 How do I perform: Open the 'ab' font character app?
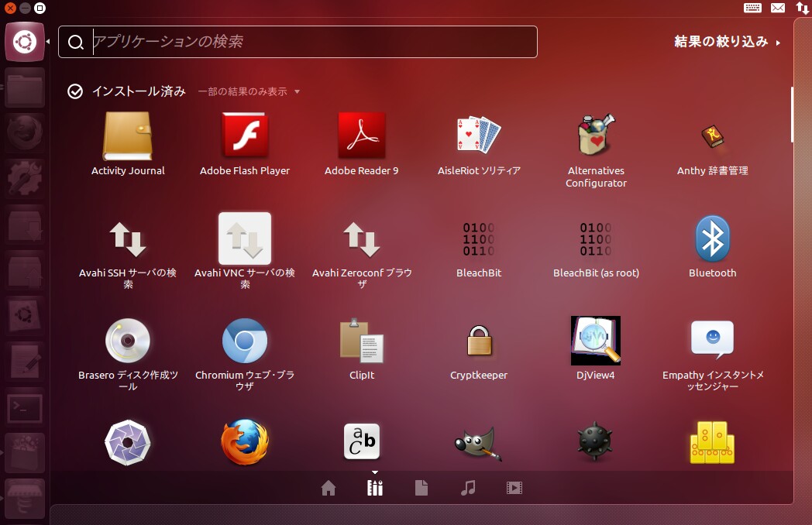pos(362,442)
